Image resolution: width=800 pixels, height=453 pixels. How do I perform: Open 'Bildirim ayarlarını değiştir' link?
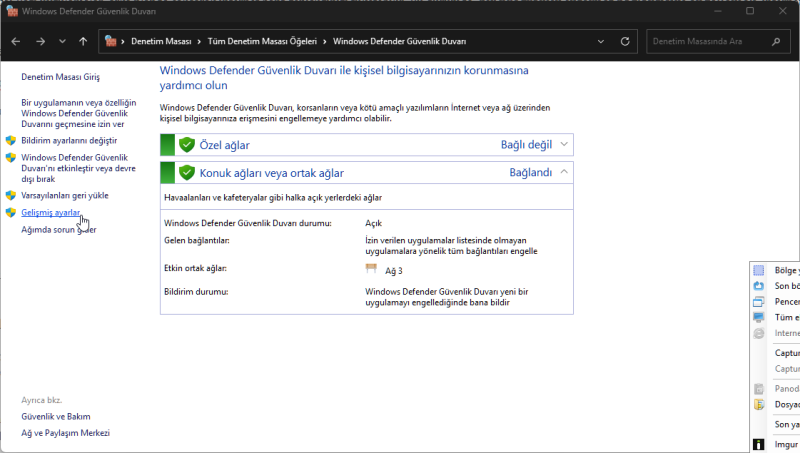point(69,140)
